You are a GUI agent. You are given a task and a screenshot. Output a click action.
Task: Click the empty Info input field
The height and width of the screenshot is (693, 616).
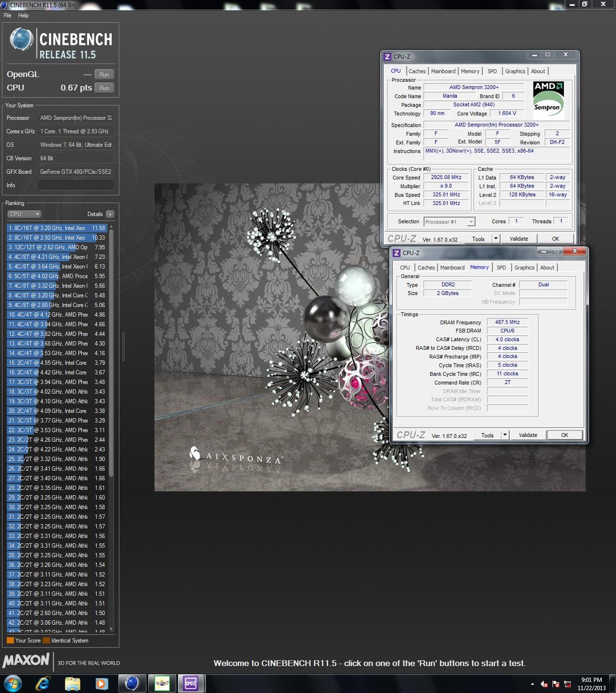tap(76, 185)
